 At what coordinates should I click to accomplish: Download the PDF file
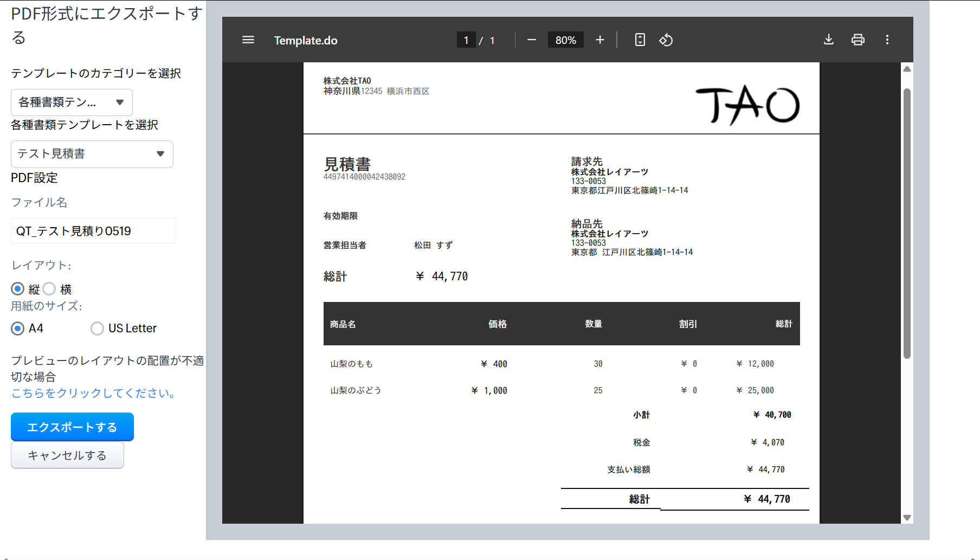(828, 40)
